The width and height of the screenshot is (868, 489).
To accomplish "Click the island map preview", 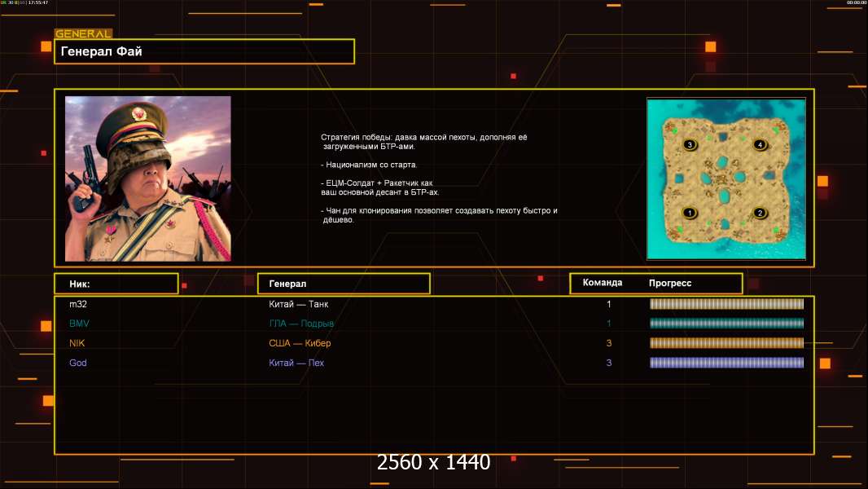I will tap(726, 178).
